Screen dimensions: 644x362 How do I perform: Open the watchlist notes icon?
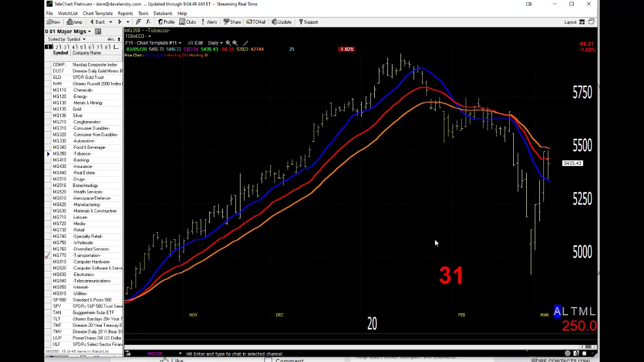[98, 32]
